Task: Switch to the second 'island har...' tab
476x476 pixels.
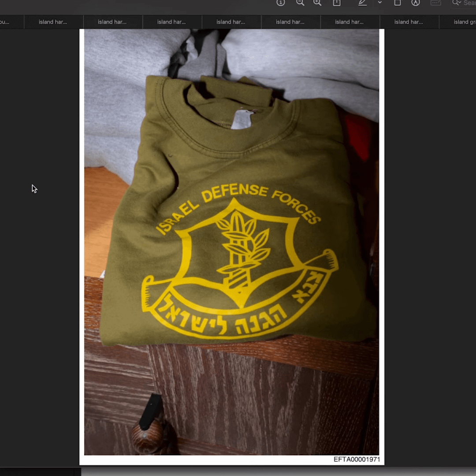Action: (x=112, y=22)
